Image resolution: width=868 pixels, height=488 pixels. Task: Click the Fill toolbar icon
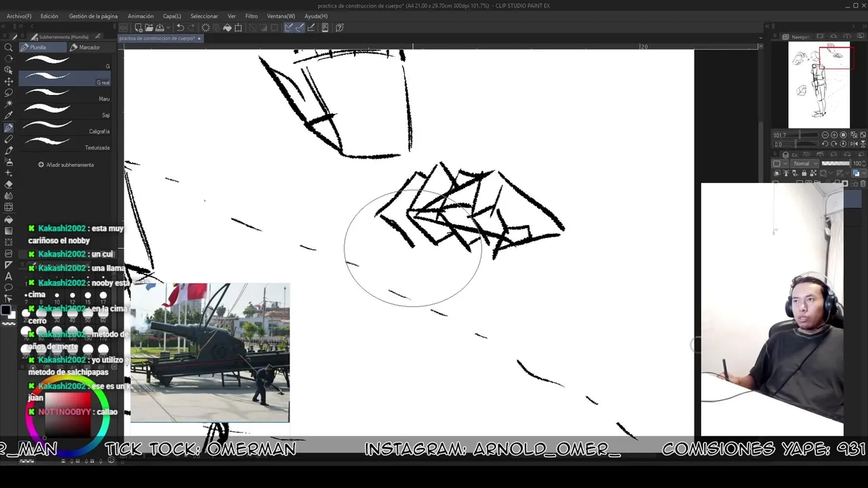[x=227, y=28]
